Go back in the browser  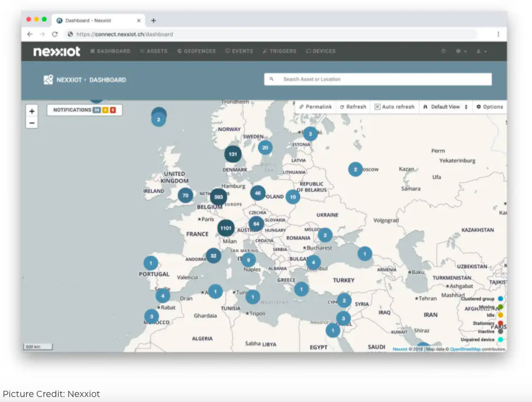[30, 34]
